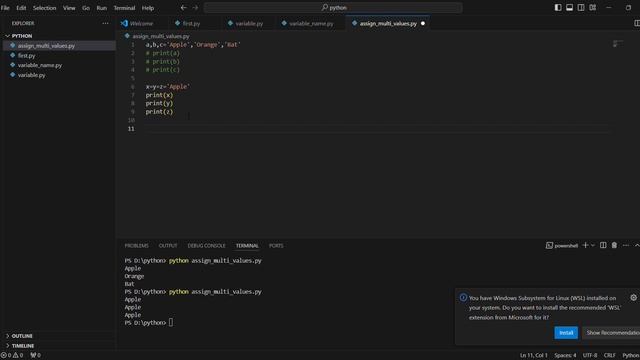640x360 pixels.
Task: Select Python language mode in status bar
Action: click(x=631, y=356)
